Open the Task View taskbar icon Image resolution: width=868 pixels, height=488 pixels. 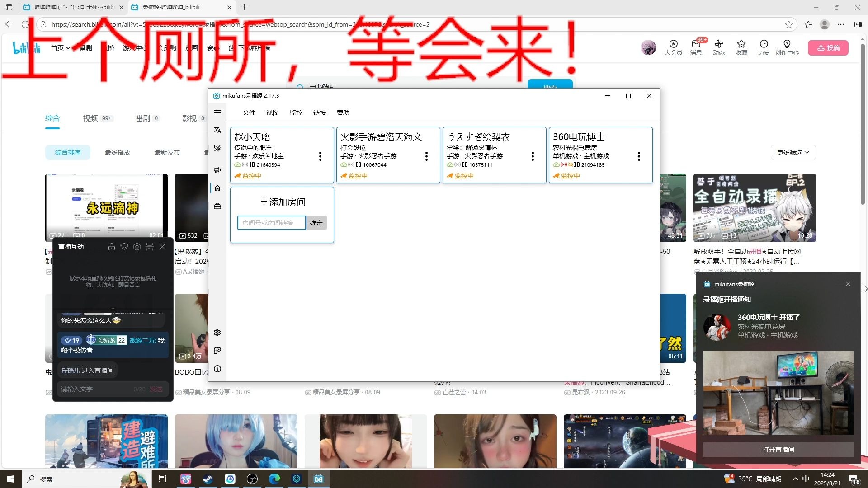pos(163,479)
